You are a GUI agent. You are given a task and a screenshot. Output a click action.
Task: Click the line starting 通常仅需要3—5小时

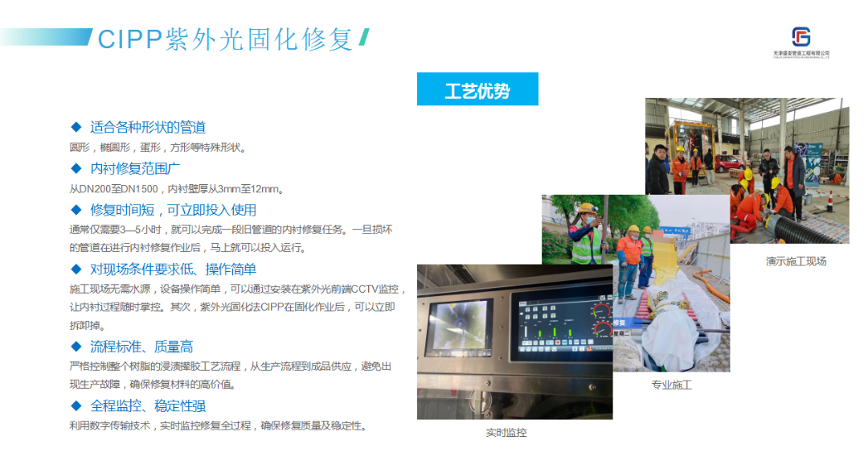pos(231,229)
